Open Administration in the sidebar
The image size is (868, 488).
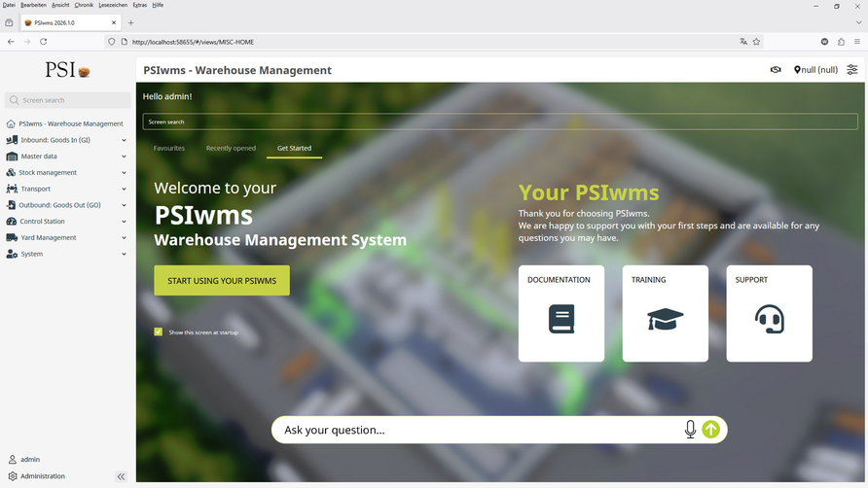(x=43, y=476)
